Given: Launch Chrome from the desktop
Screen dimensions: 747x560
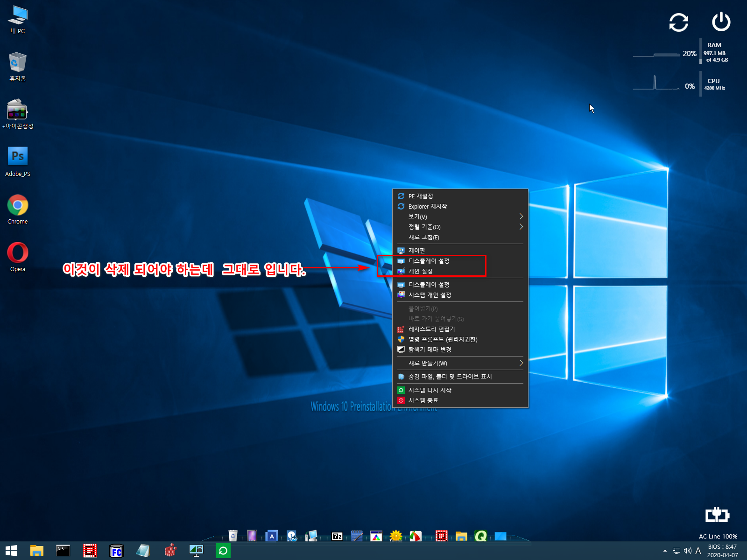Looking at the screenshot, I should 18,210.
